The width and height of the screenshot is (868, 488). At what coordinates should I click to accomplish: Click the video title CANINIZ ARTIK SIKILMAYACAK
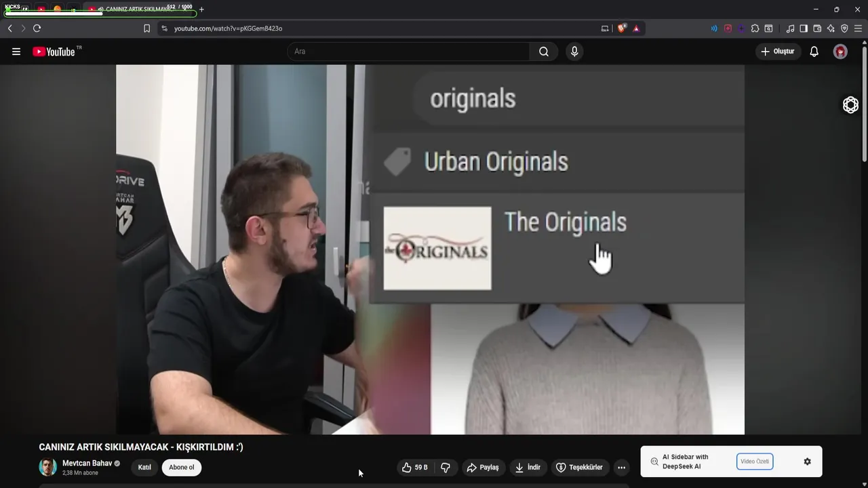coord(140,447)
